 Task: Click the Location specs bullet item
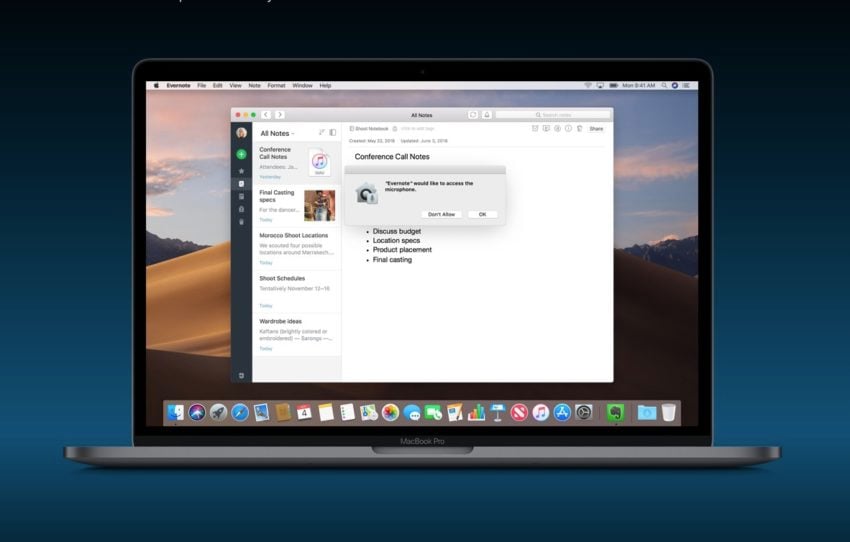(396, 241)
